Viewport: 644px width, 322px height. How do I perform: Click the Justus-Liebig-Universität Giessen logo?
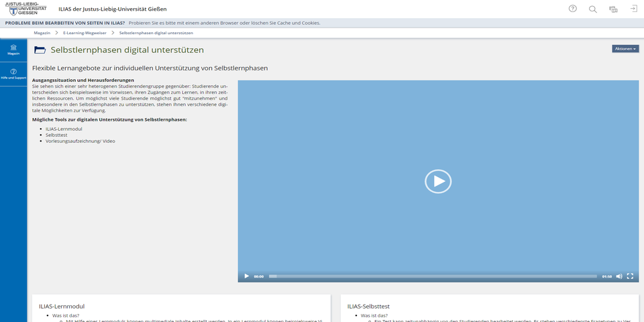click(25, 8)
